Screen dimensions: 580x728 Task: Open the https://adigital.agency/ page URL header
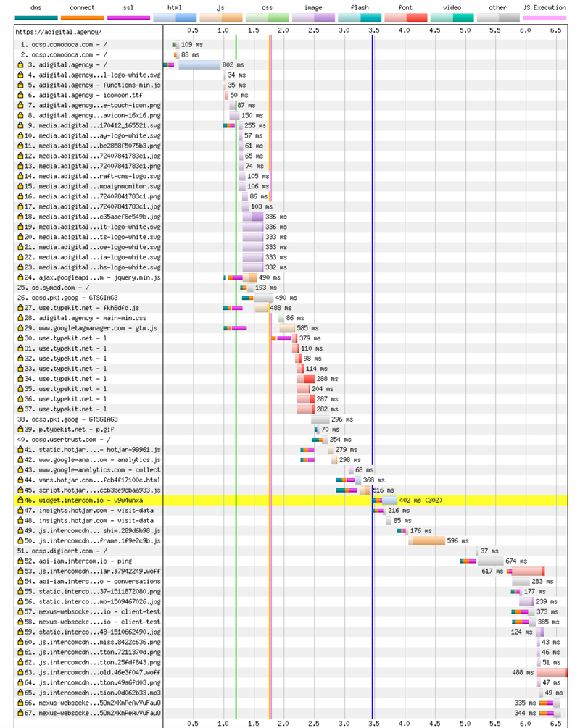click(59, 32)
